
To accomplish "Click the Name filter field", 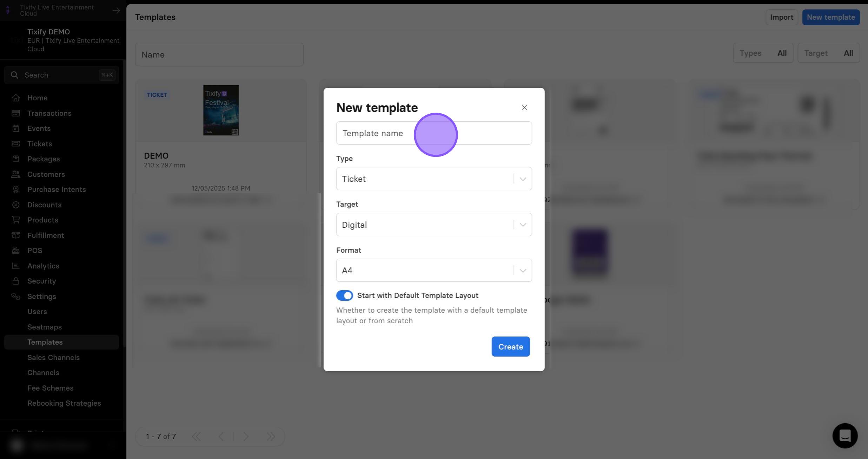I will (219, 54).
